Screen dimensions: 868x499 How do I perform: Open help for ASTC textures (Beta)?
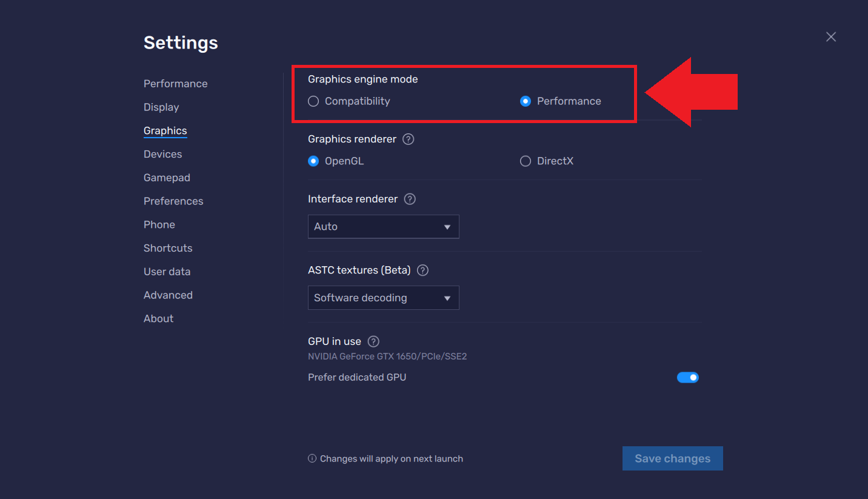coord(422,270)
